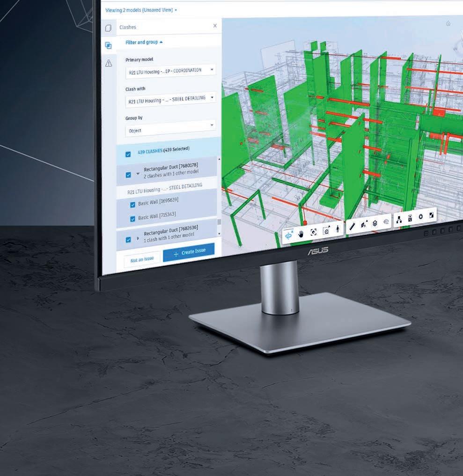
Task: Select the Measure ruler tool
Action: pos(352,226)
